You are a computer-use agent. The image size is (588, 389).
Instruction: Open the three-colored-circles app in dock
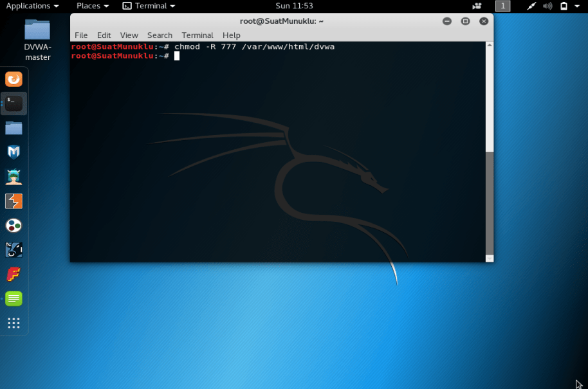tap(14, 226)
